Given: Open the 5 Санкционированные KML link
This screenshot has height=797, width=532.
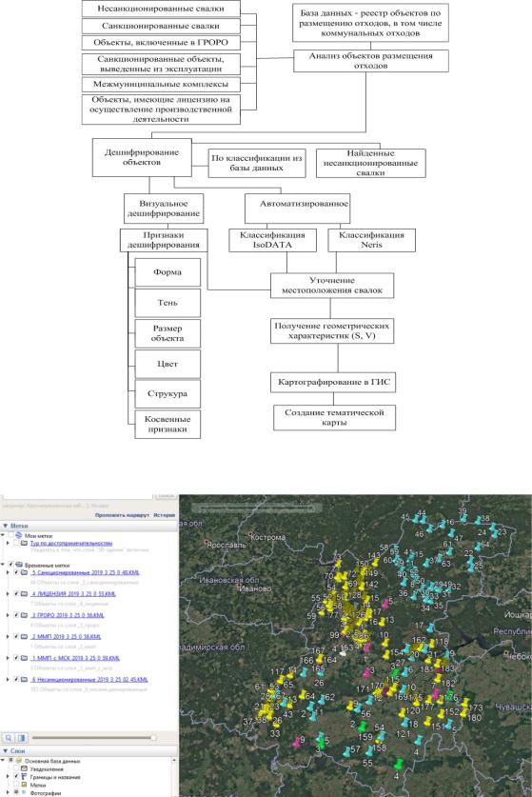Looking at the screenshot, I should click(x=85, y=572).
